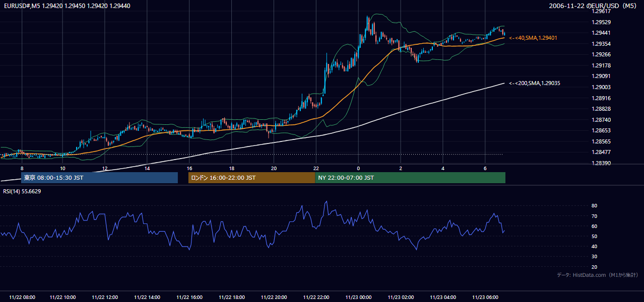This screenshot has height=302, width=644.
Task: Click price axis label 1.29003
Action: (x=601, y=87)
